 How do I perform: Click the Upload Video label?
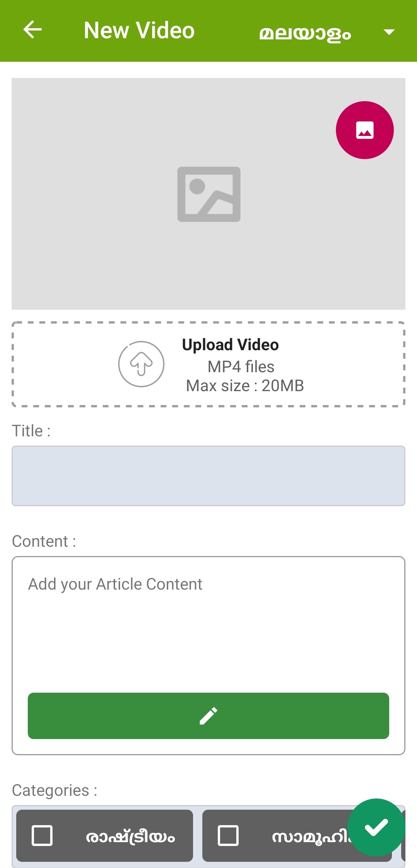click(x=230, y=345)
